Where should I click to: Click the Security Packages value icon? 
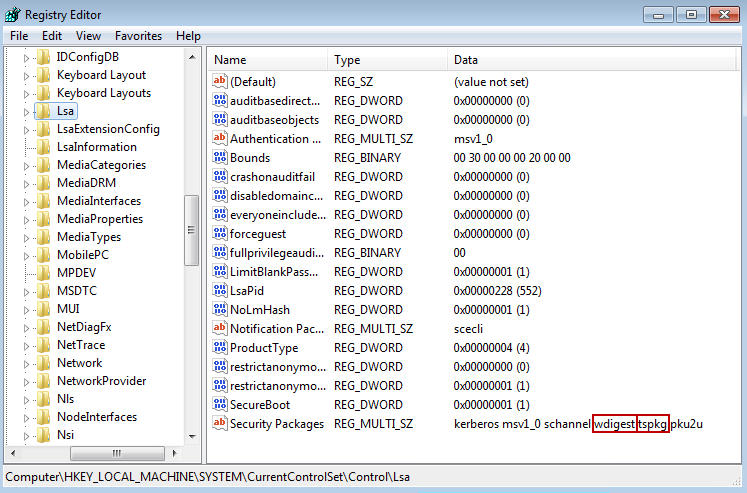click(220, 424)
